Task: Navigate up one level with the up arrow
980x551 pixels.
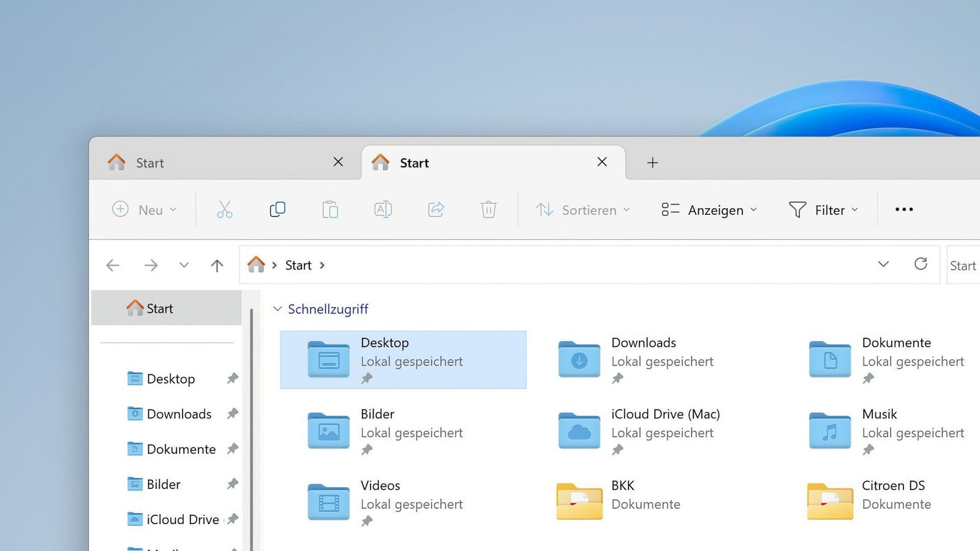Action: [217, 264]
